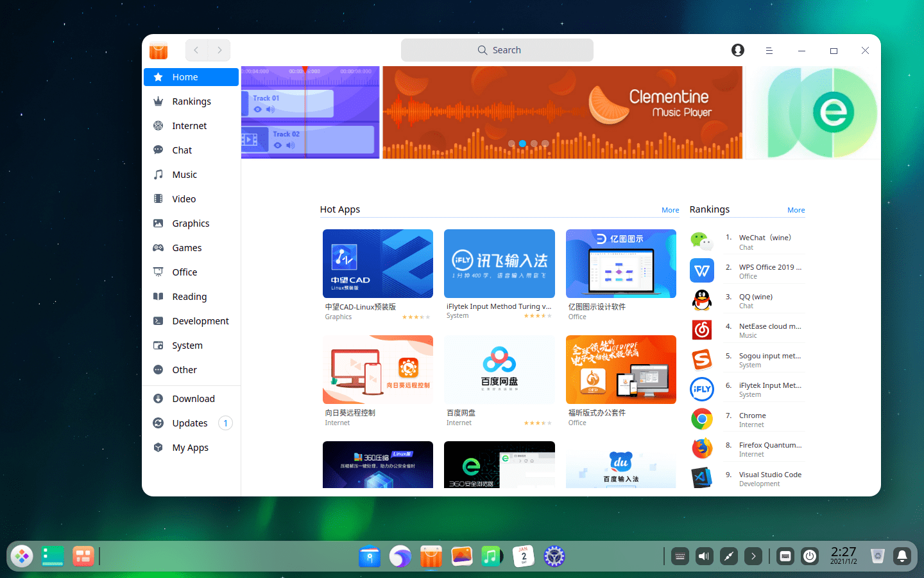Open the Games category
Screen dimensions: 924x578
[x=191, y=248]
